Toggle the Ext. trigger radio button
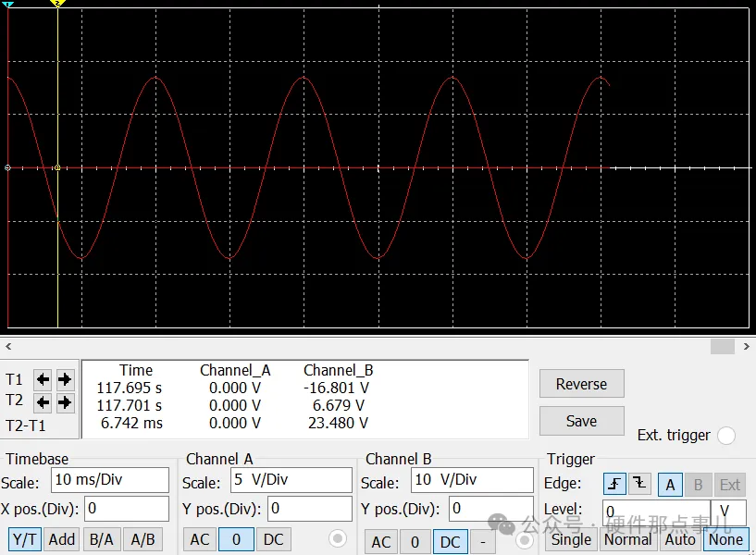The image size is (756, 555). [726, 436]
